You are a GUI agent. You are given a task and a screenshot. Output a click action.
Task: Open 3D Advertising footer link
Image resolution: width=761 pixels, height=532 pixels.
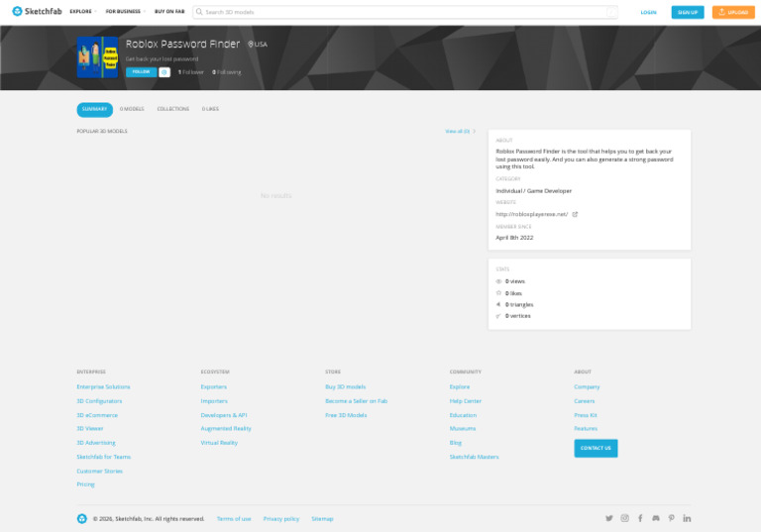(96, 443)
